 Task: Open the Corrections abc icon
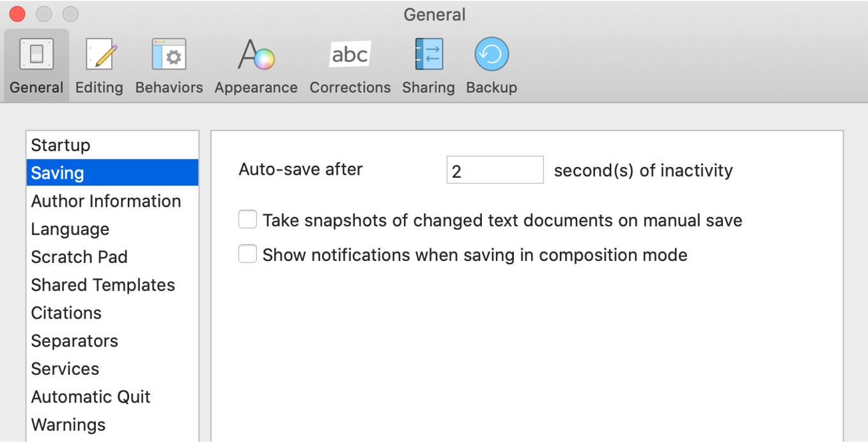coord(350,54)
